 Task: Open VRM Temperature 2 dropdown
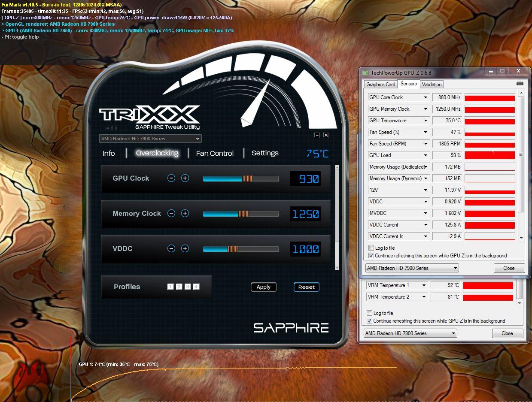coord(424,297)
